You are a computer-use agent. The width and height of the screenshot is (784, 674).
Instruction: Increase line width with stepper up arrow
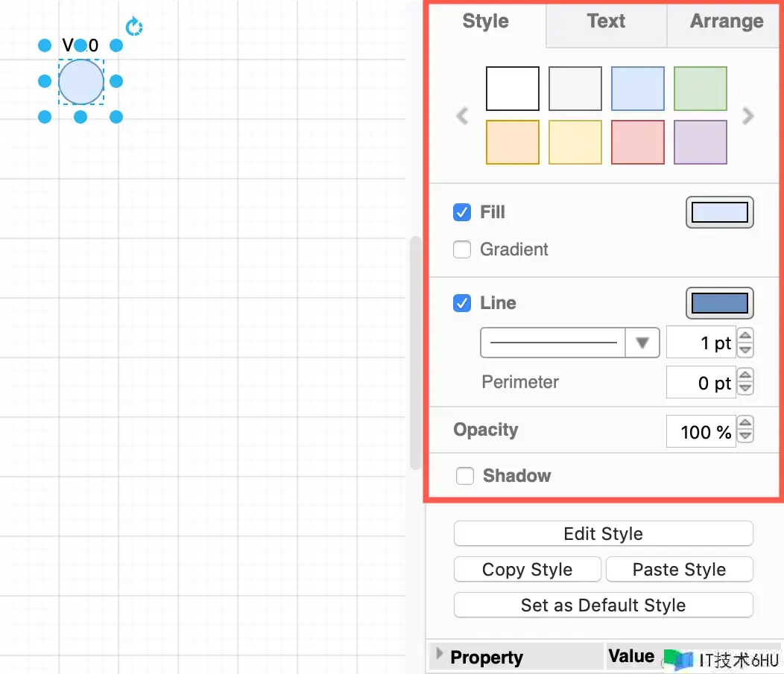[x=745, y=337]
